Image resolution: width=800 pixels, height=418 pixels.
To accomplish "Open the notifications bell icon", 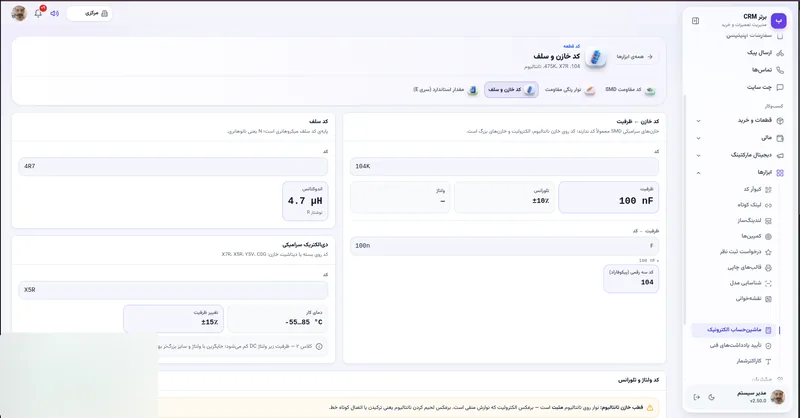I will [x=38, y=13].
